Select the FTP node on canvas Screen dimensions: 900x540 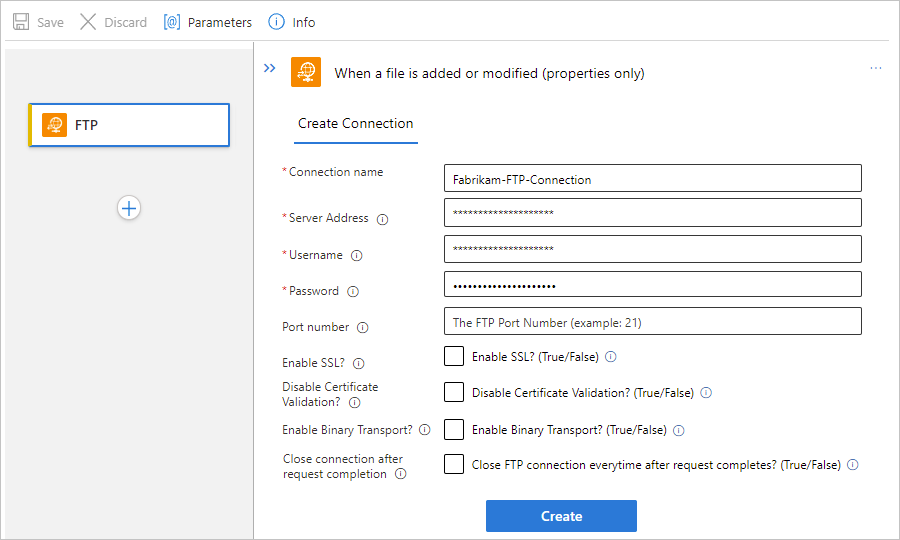(130, 125)
